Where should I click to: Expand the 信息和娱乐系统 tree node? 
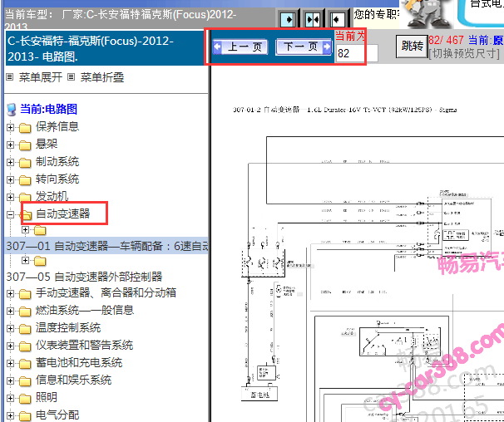[10, 380]
